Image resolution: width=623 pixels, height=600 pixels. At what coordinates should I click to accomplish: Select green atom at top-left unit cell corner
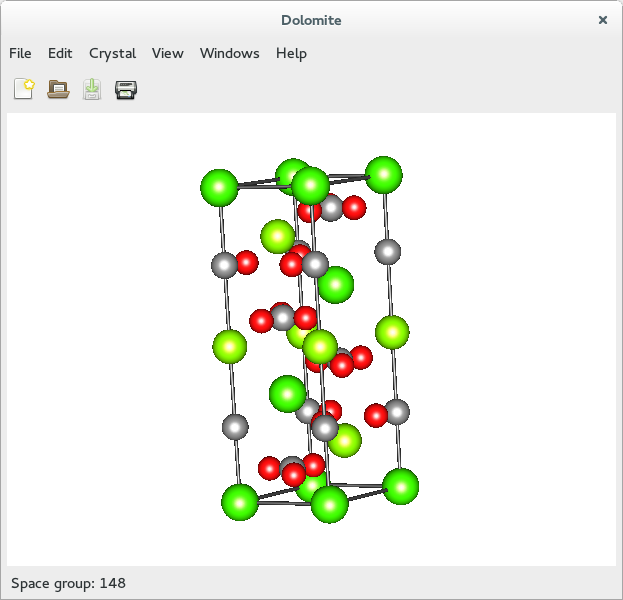click(219, 187)
